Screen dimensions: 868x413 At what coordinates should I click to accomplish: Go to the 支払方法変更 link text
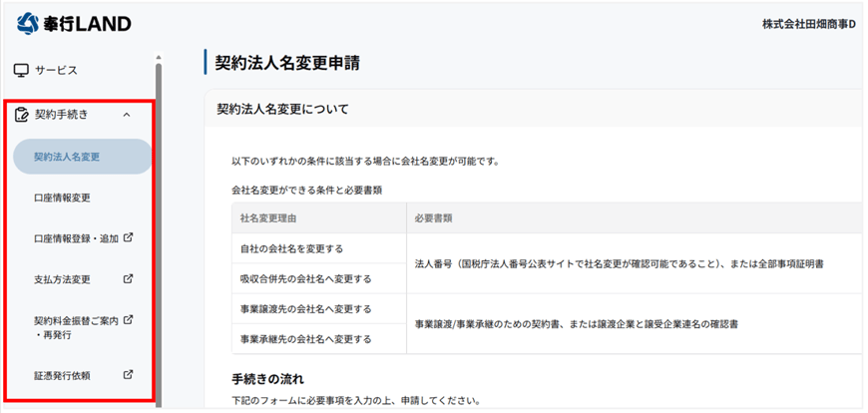pos(62,279)
